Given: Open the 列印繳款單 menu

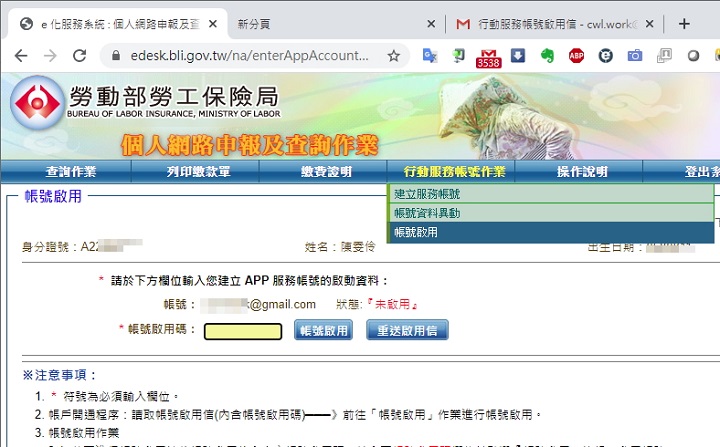Looking at the screenshot, I should (x=198, y=172).
